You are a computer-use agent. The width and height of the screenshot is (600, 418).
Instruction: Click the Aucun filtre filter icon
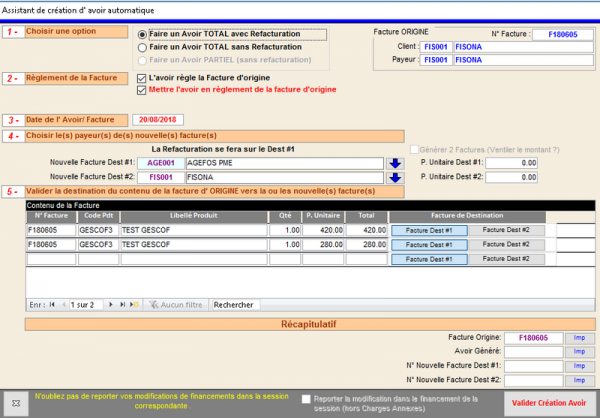tap(154, 303)
